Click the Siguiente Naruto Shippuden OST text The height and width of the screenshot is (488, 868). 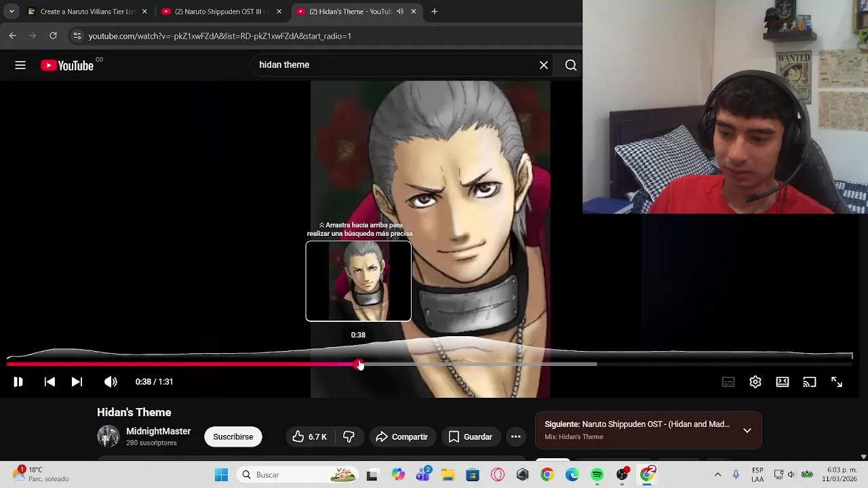[x=637, y=424]
